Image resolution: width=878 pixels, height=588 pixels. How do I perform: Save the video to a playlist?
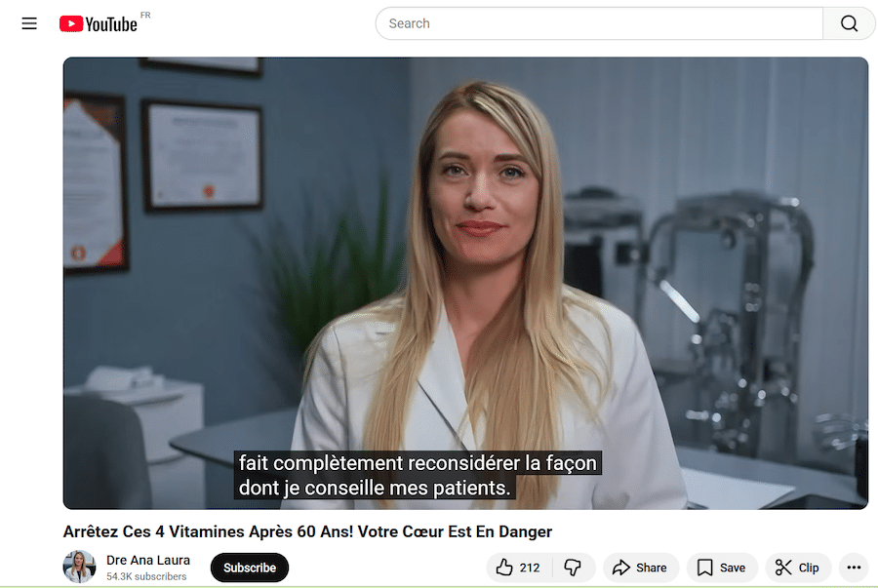coord(721,568)
